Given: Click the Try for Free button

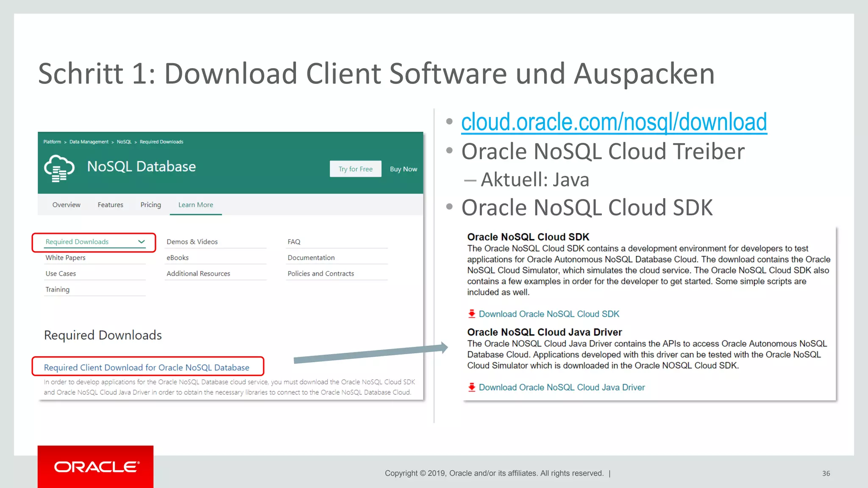Looking at the screenshot, I should tap(356, 169).
